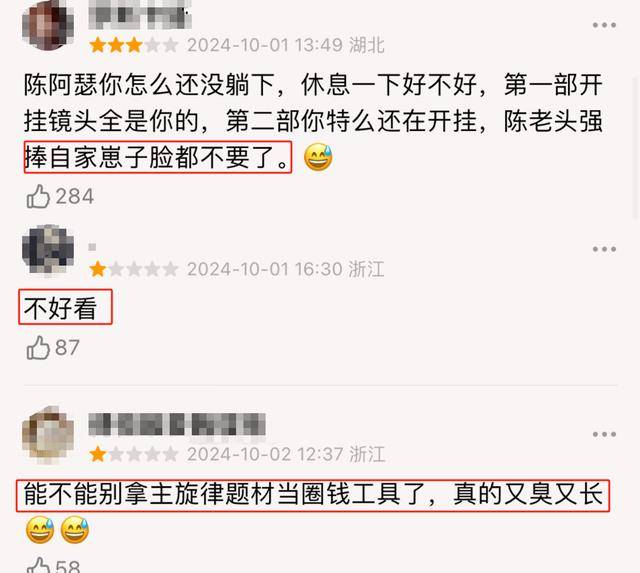Like the 不好看 review with thumbs-up icon
Image resolution: width=640 pixels, height=573 pixels.
(x=38, y=348)
